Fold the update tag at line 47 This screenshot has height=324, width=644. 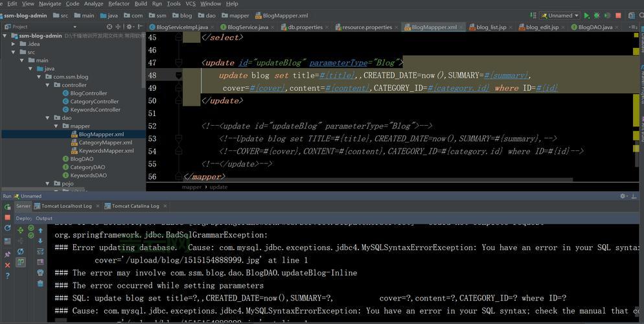coord(179,62)
